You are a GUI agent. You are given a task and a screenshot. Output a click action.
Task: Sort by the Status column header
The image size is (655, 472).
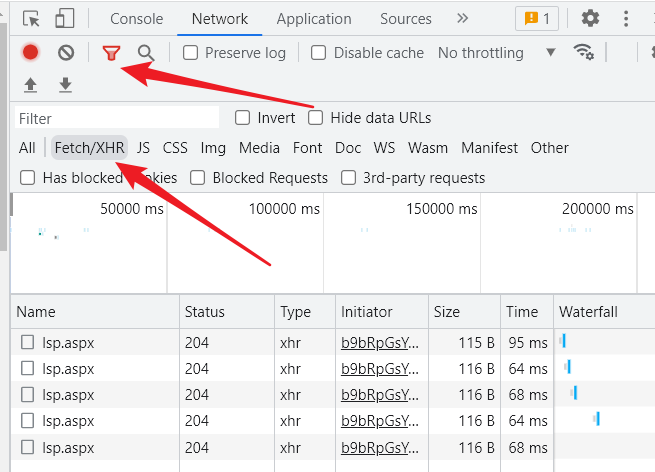coord(227,312)
